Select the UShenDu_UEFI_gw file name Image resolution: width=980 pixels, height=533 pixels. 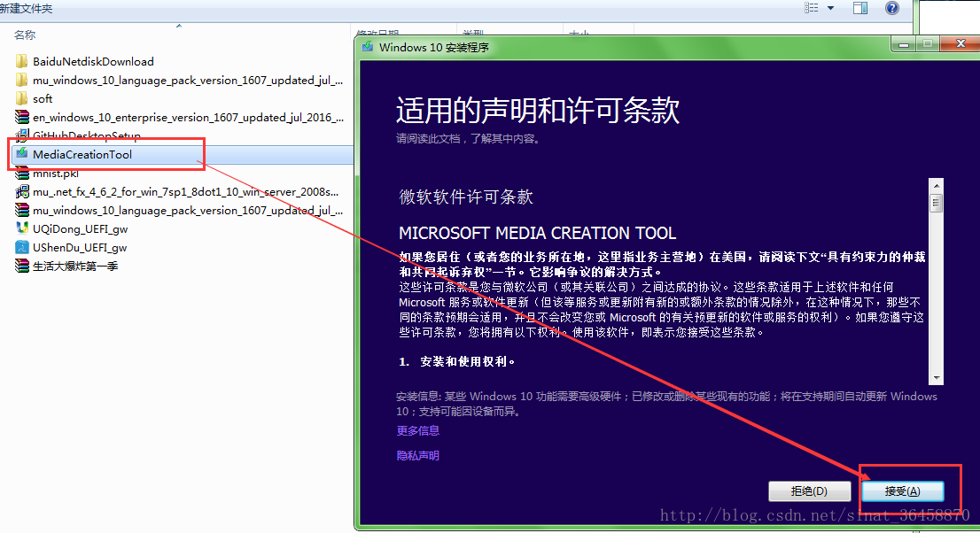click(x=80, y=247)
